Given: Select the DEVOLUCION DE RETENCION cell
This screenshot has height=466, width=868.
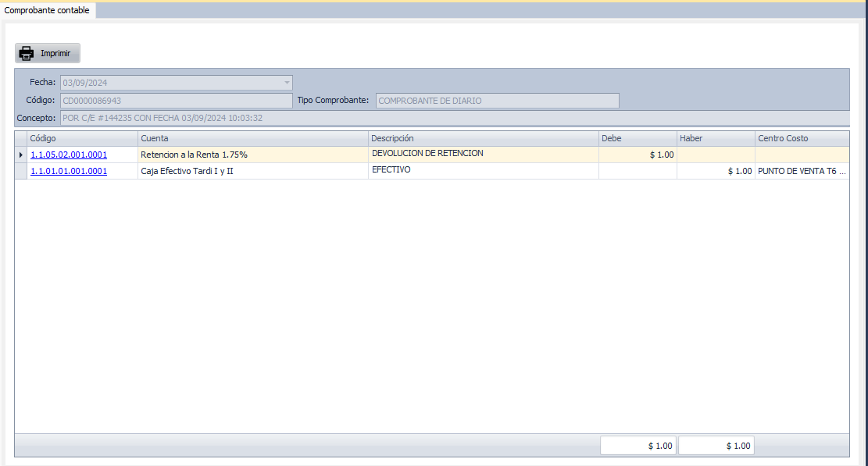Looking at the screenshot, I should [484, 155].
